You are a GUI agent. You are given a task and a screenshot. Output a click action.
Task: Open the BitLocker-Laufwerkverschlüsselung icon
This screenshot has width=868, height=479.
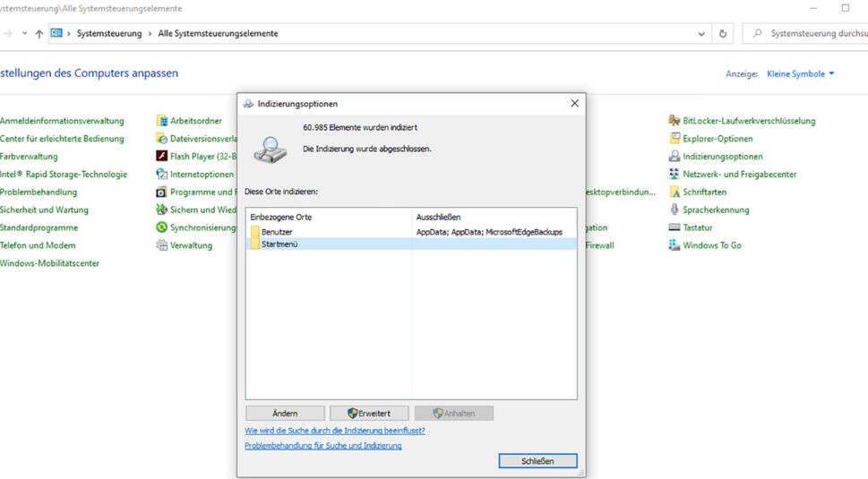click(675, 121)
